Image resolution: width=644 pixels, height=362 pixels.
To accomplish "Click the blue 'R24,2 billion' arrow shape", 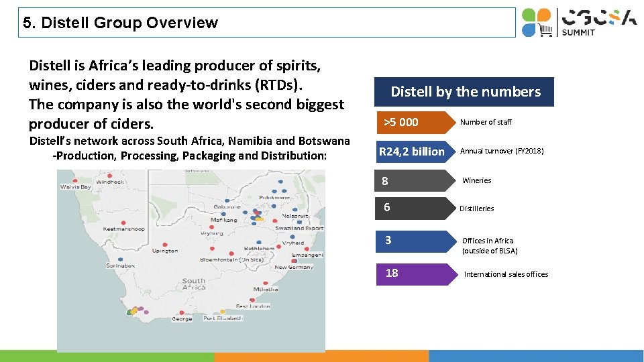I will pos(416,152).
